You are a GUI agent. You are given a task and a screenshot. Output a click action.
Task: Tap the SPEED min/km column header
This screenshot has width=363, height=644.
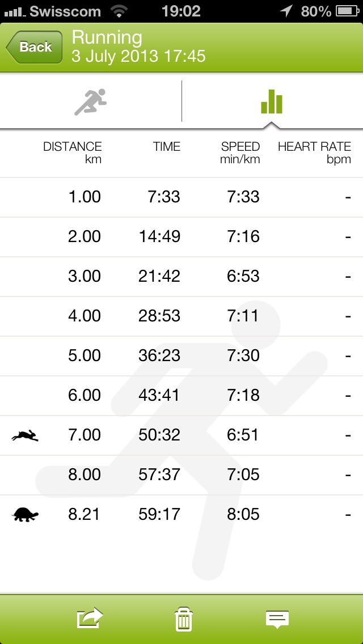point(240,153)
